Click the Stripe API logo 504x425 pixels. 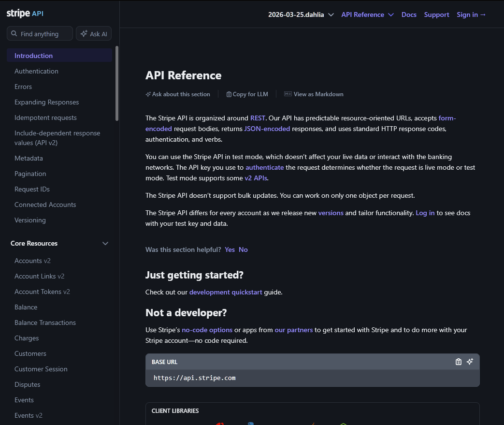click(25, 14)
